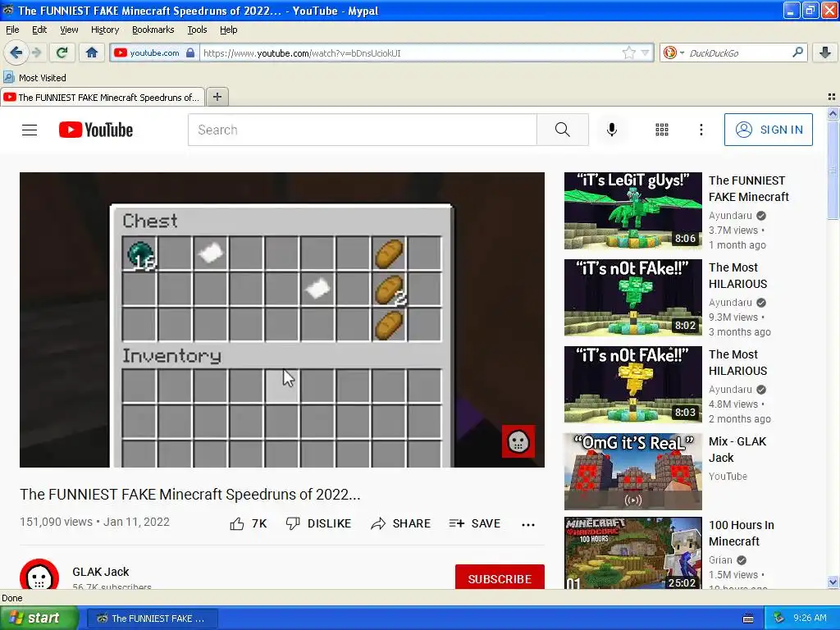Click the red SUBSCRIBE button
840x630 pixels.
pyautogui.click(x=500, y=577)
